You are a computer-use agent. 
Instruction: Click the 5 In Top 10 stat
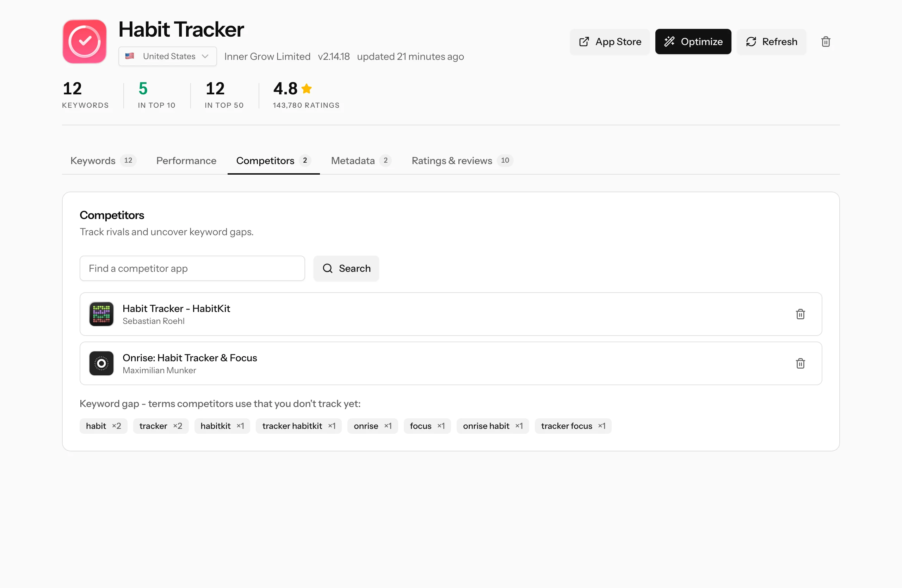156,95
